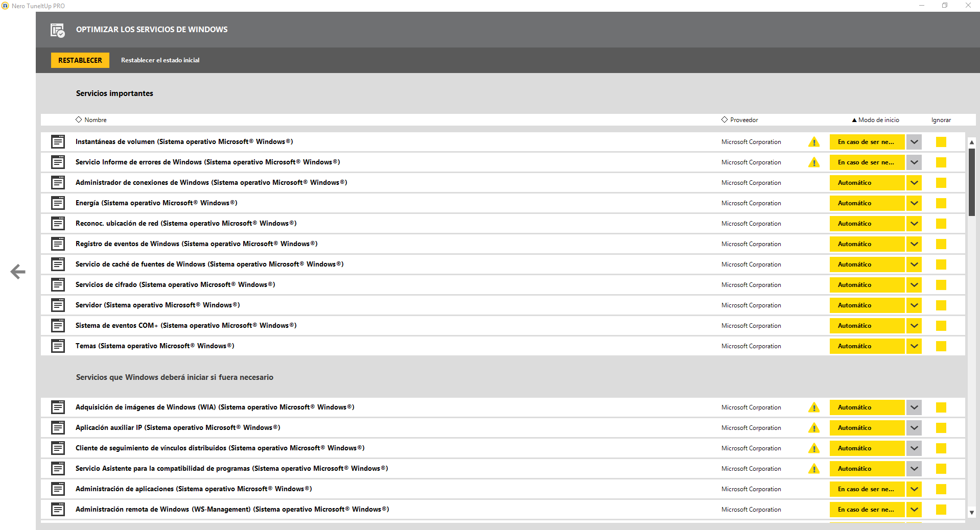980x530 pixels.
Task: Toggle Ignorar checkbox for Instantáneas de volumen
Action: coord(941,142)
